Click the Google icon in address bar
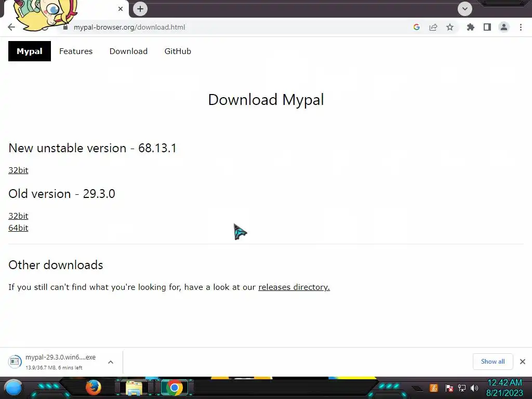The width and height of the screenshot is (532, 399). point(417,27)
